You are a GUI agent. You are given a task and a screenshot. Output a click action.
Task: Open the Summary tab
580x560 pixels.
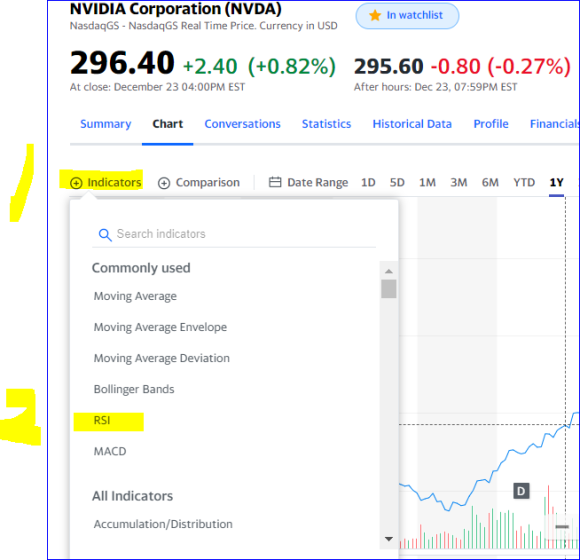pyautogui.click(x=106, y=124)
